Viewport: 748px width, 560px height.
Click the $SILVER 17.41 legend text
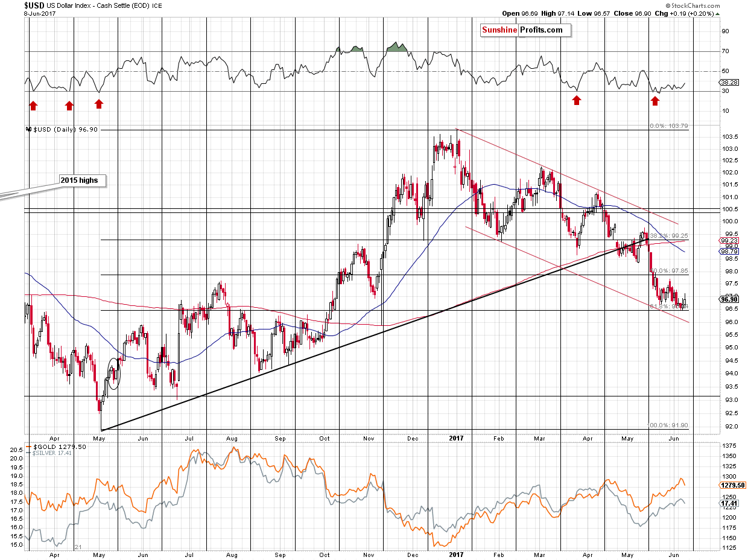[x=52, y=453]
